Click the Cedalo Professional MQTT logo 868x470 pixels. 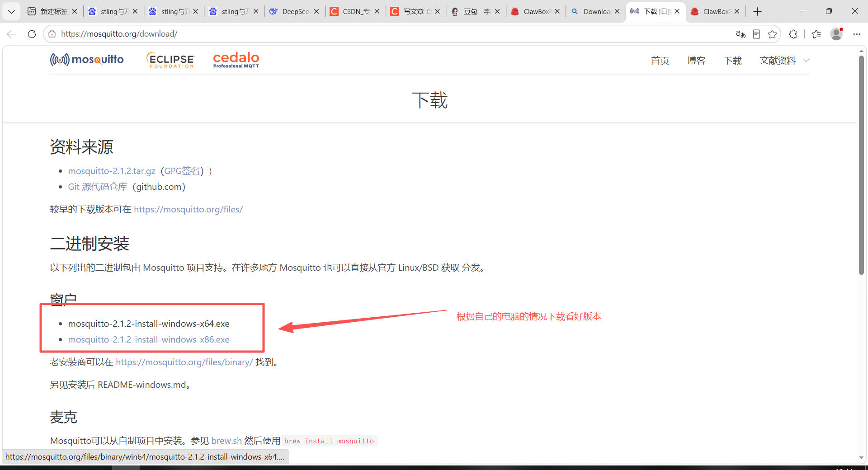pos(236,60)
